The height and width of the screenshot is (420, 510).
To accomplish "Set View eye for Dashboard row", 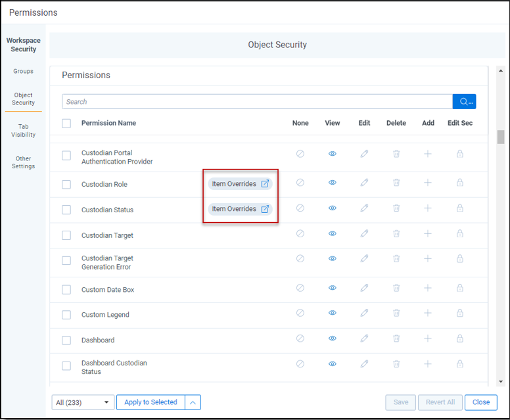I will pyautogui.click(x=332, y=338).
